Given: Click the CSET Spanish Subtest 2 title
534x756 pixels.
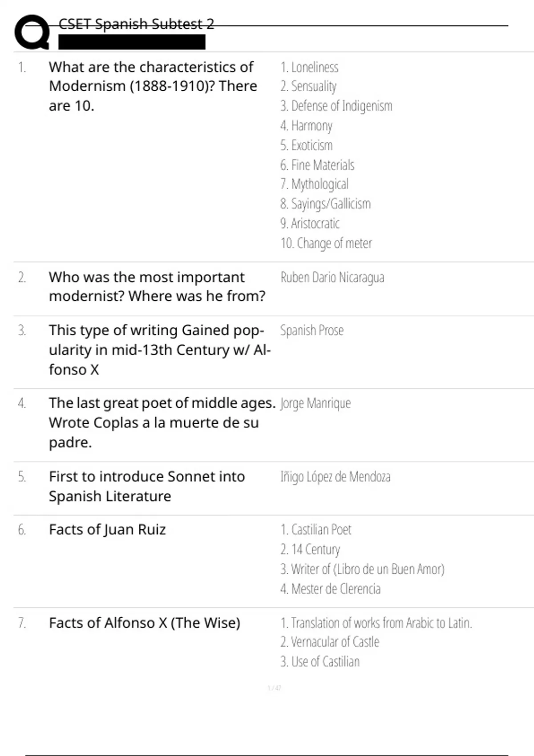Looking at the screenshot, I should click(136, 24).
